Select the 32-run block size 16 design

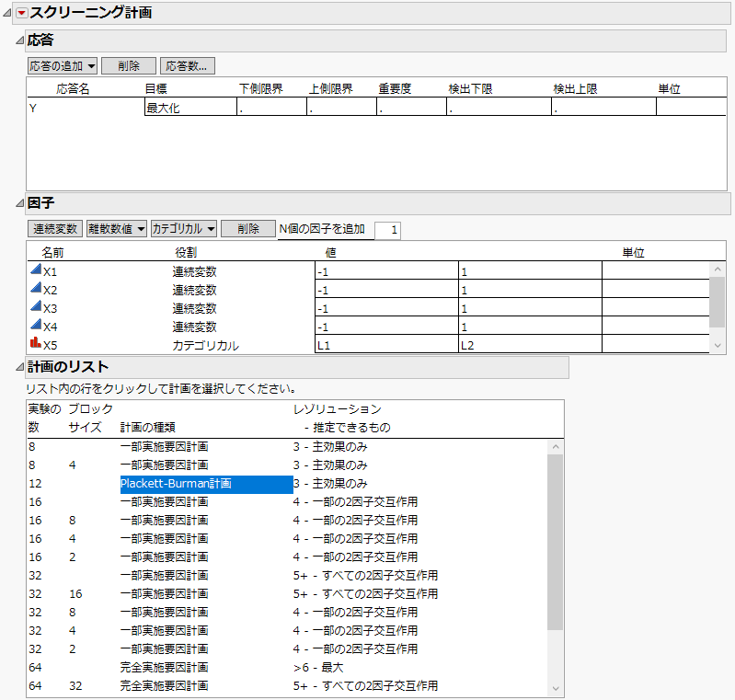click(x=286, y=593)
